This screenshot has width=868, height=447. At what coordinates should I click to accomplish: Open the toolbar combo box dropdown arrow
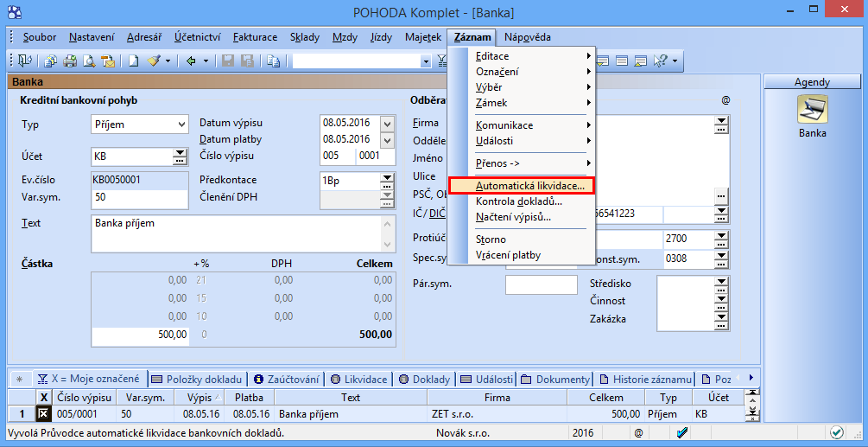click(x=426, y=61)
